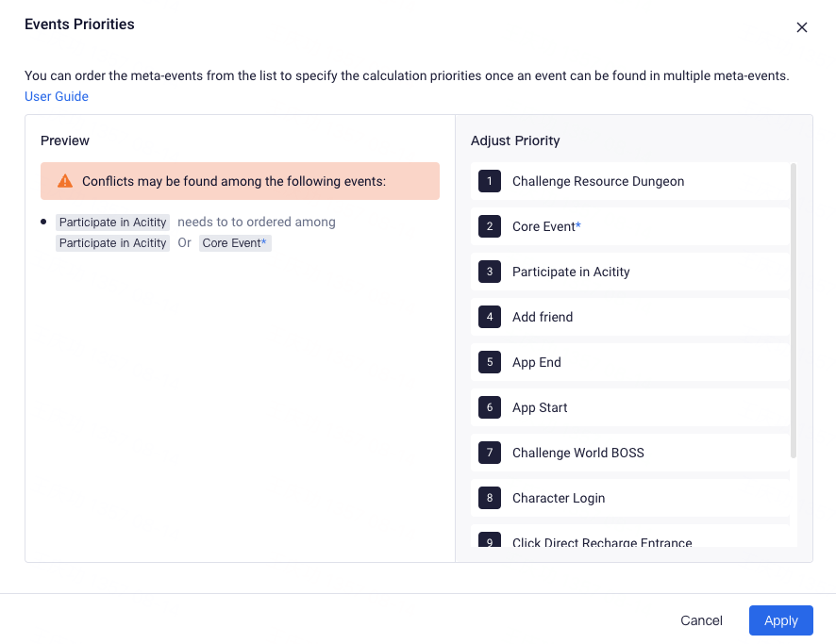Open the User Guide link

57,96
